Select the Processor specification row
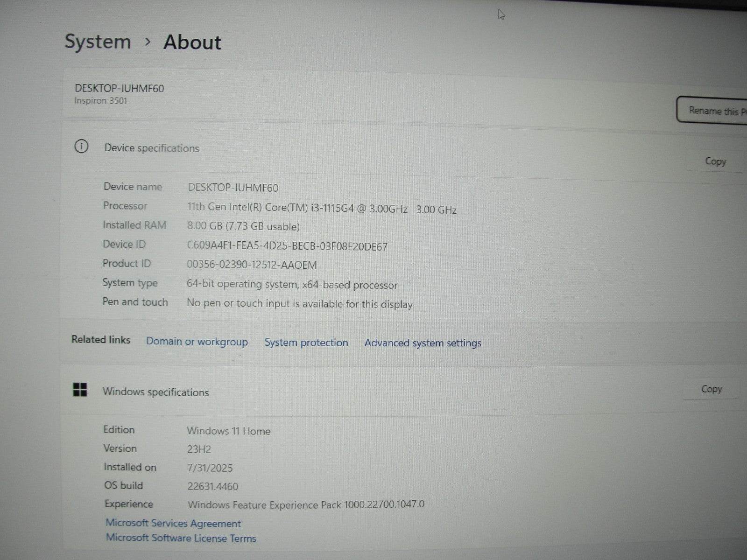The width and height of the screenshot is (747, 560). (280, 207)
